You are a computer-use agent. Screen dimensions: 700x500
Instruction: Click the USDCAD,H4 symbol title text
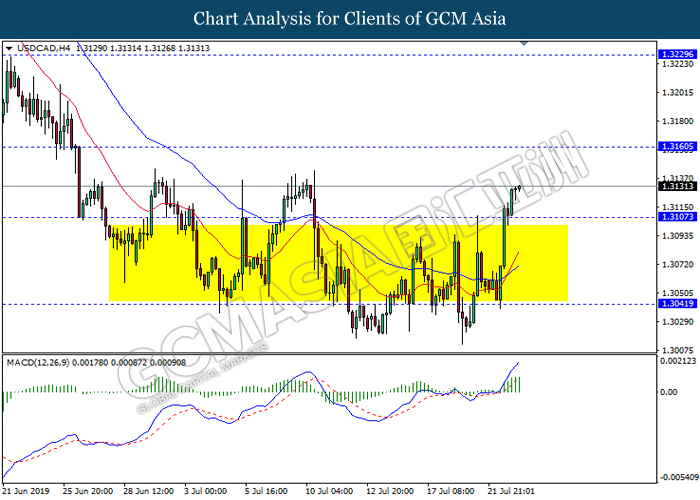tap(43, 48)
